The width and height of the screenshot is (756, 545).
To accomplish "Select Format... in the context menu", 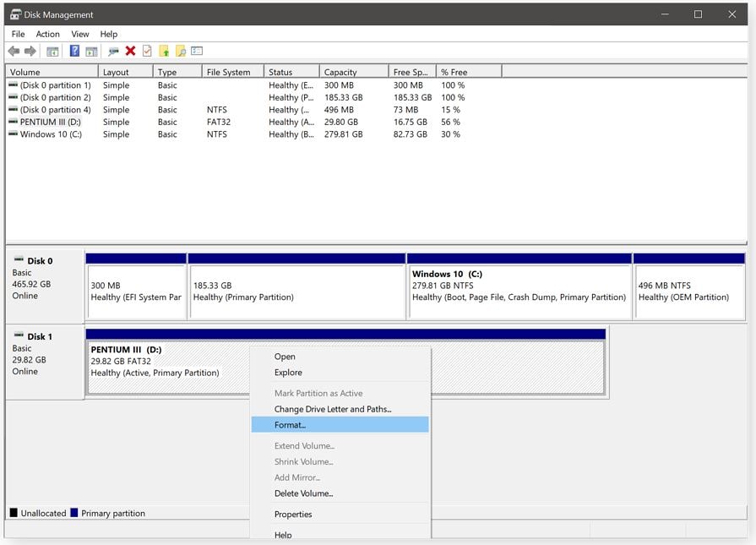I will tap(340, 425).
